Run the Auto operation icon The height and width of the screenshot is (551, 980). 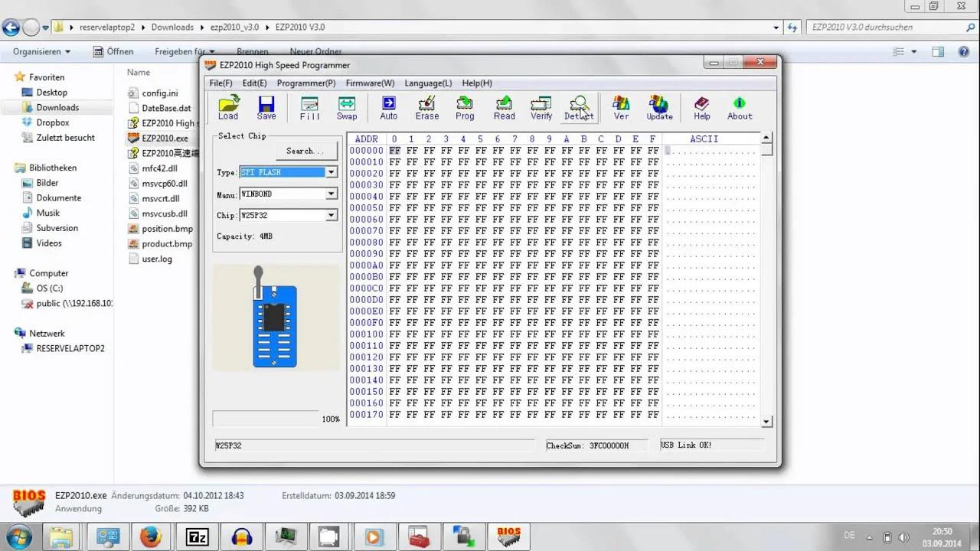point(388,107)
